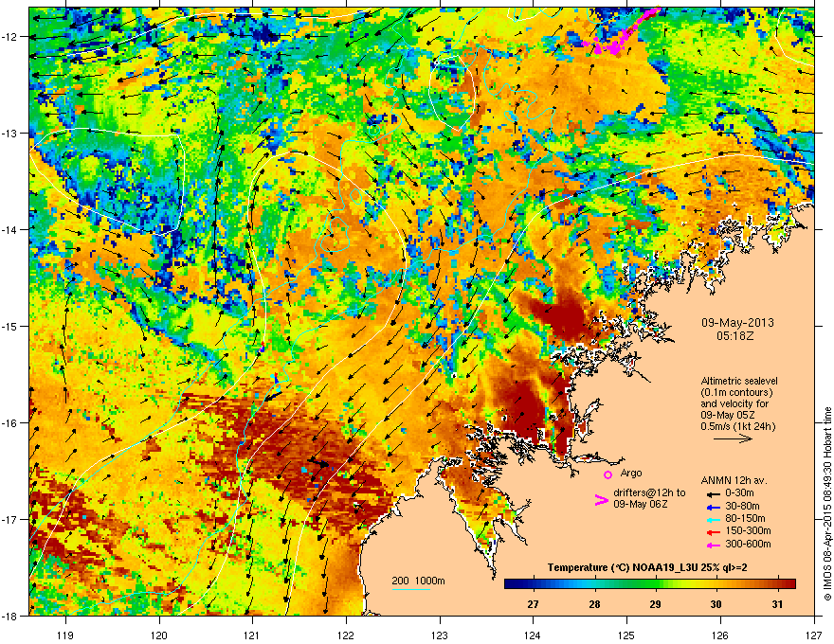Click the 121 longitude axis label
834x644 pixels.
(x=252, y=635)
